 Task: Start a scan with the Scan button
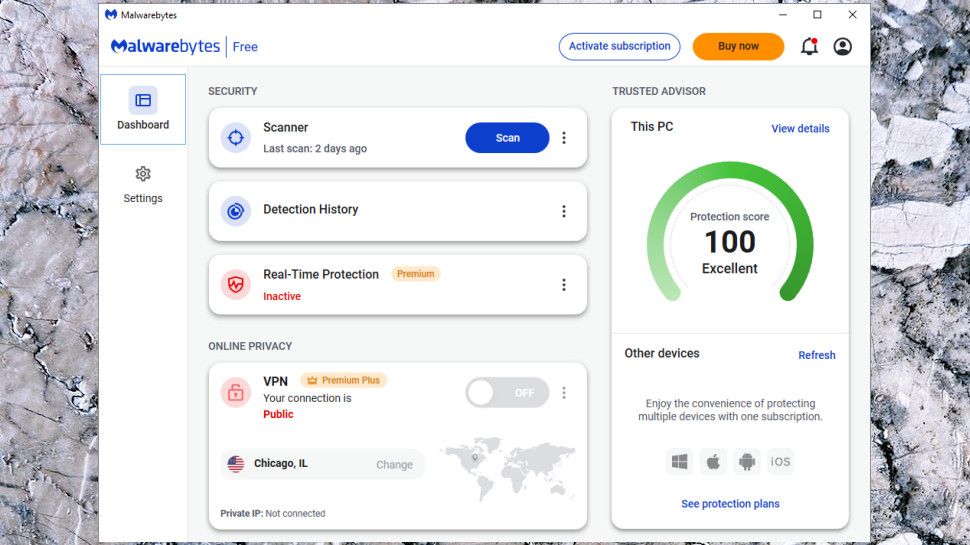pyautogui.click(x=507, y=138)
